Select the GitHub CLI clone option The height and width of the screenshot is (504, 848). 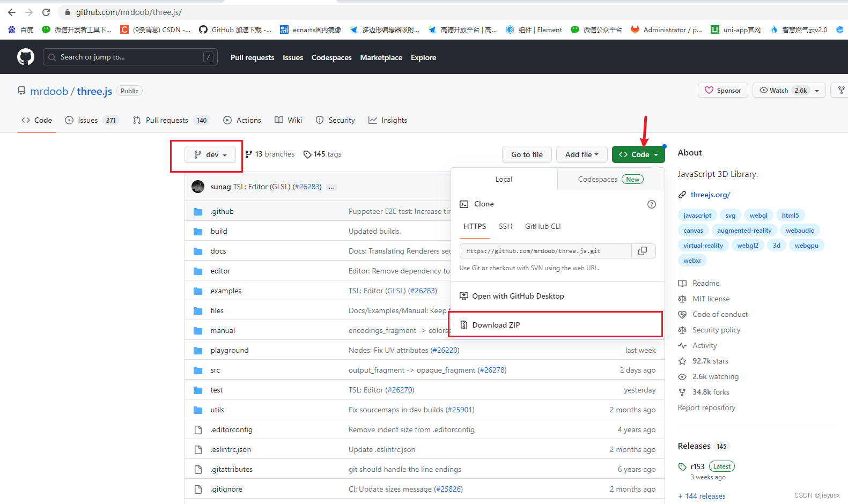point(543,227)
